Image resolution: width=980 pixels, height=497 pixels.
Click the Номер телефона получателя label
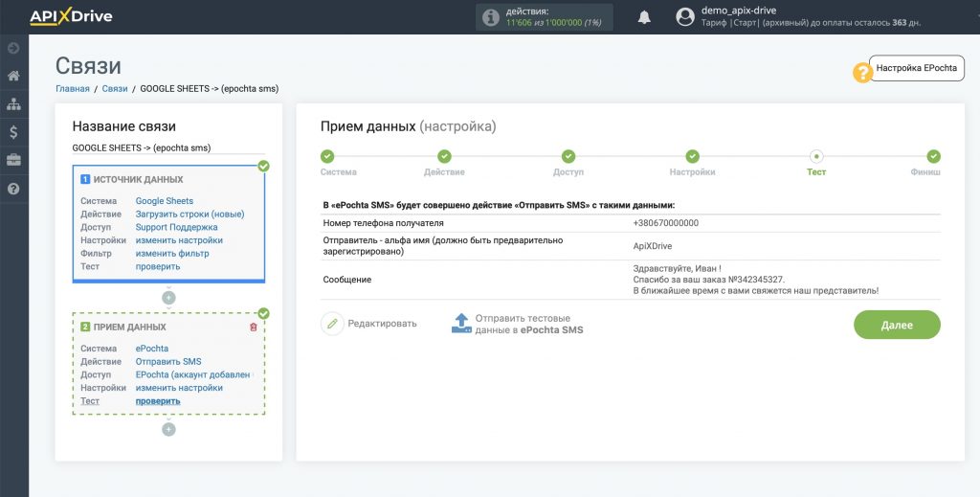[x=383, y=223]
